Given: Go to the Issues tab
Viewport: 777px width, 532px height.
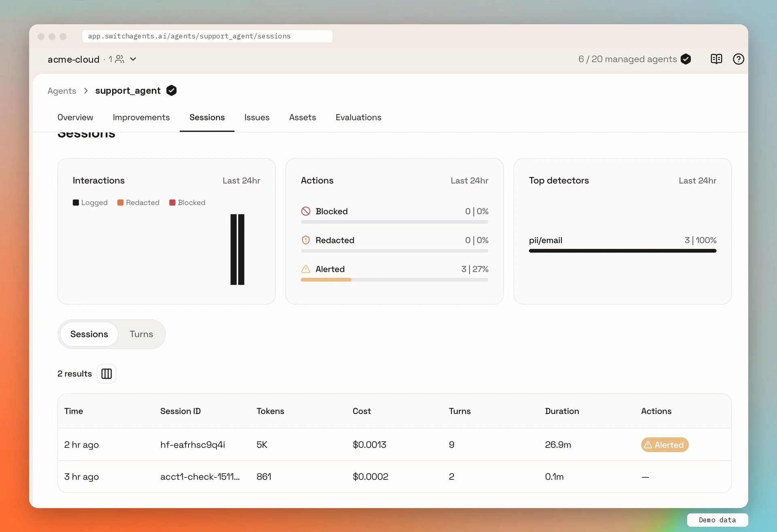Looking at the screenshot, I should pyautogui.click(x=257, y=117).
